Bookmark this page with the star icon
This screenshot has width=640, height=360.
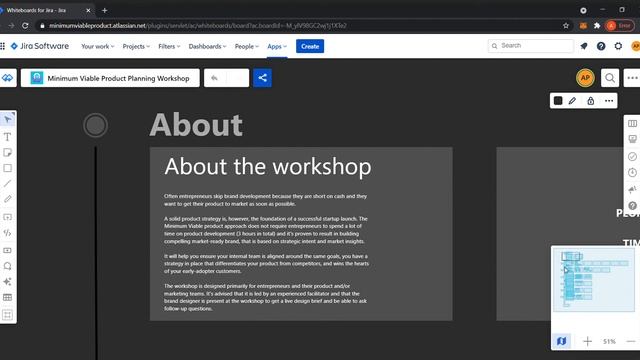566,26
